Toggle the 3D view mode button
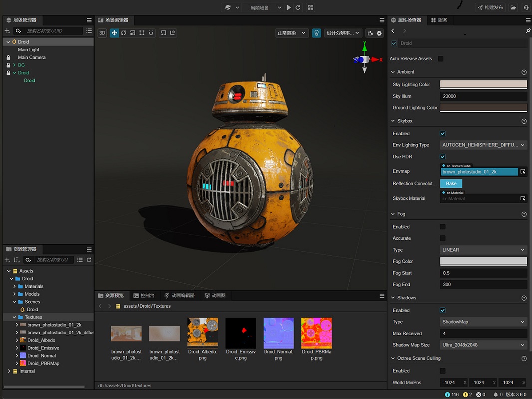This screenshot has height=399, width=532. point(102,33)
